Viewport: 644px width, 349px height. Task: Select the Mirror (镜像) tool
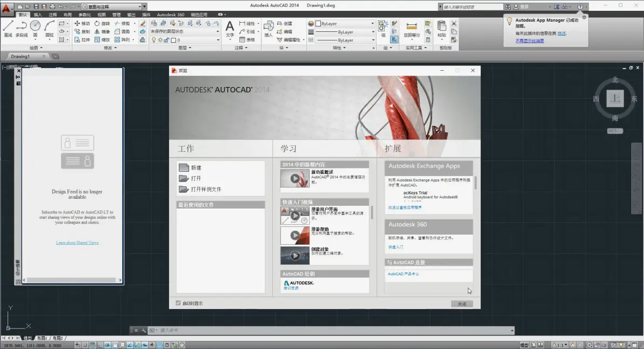102,32
